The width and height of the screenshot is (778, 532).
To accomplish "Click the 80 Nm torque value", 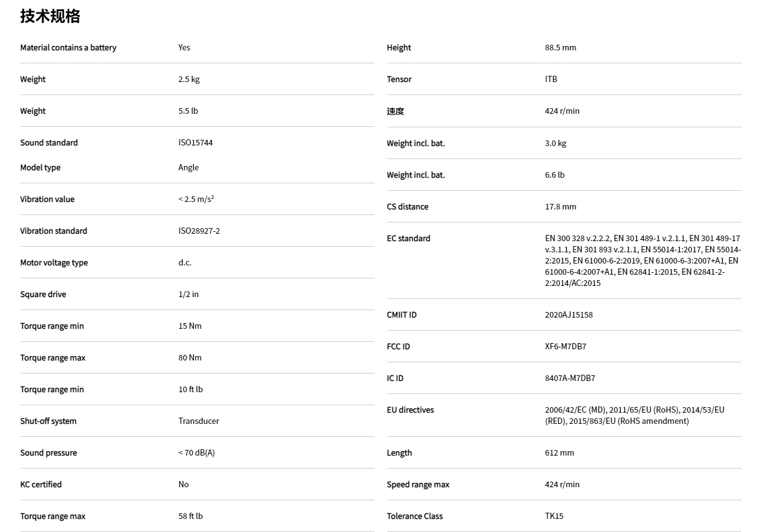I will coord(190,358).
